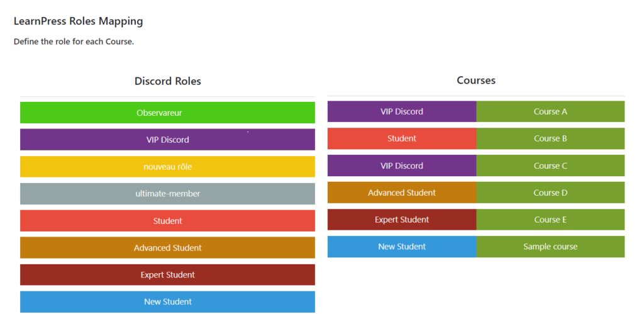
Task: Click the Sample course block
Action: click(x=550, y=247)
